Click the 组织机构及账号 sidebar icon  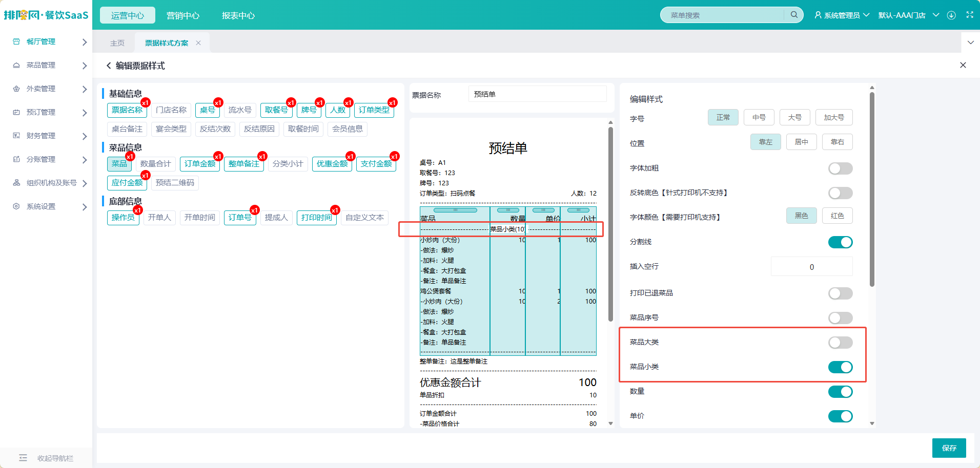[x=16, y=183]
